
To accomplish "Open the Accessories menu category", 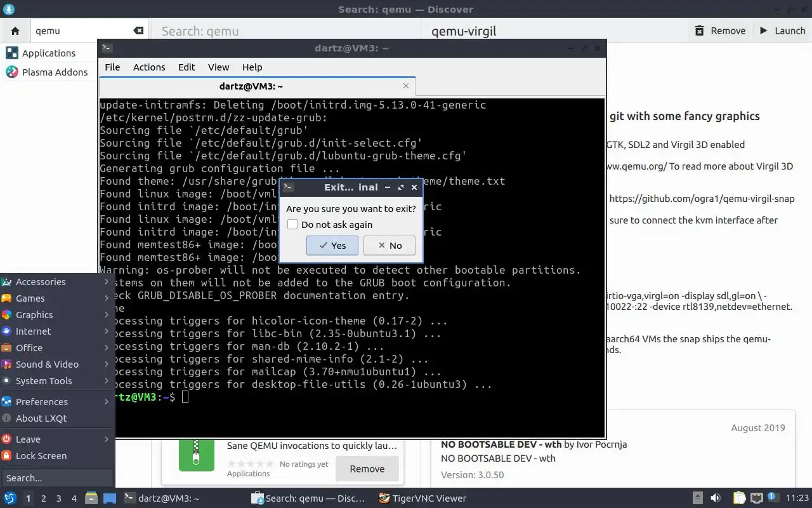I will pyautogui.click(x=57, y=281).
